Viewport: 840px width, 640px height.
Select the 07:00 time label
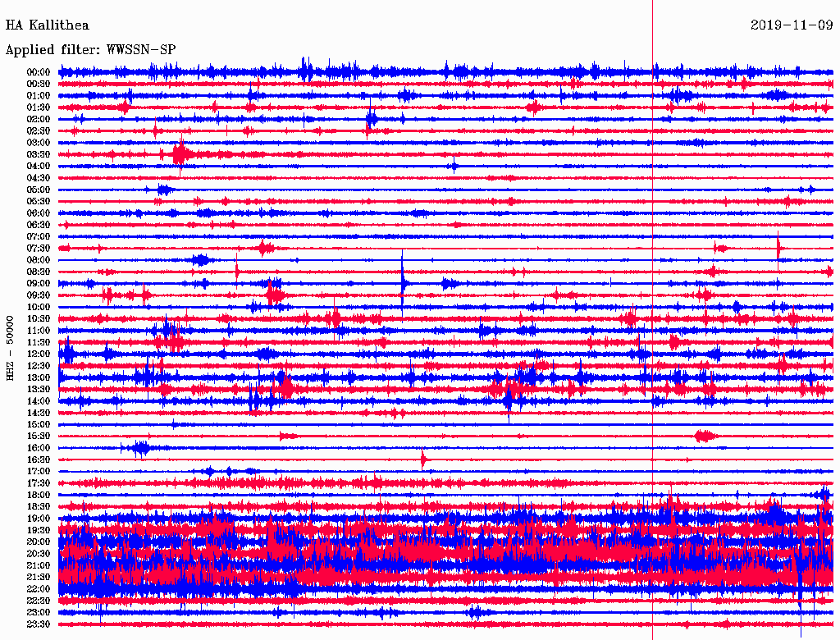click(39, 237)
